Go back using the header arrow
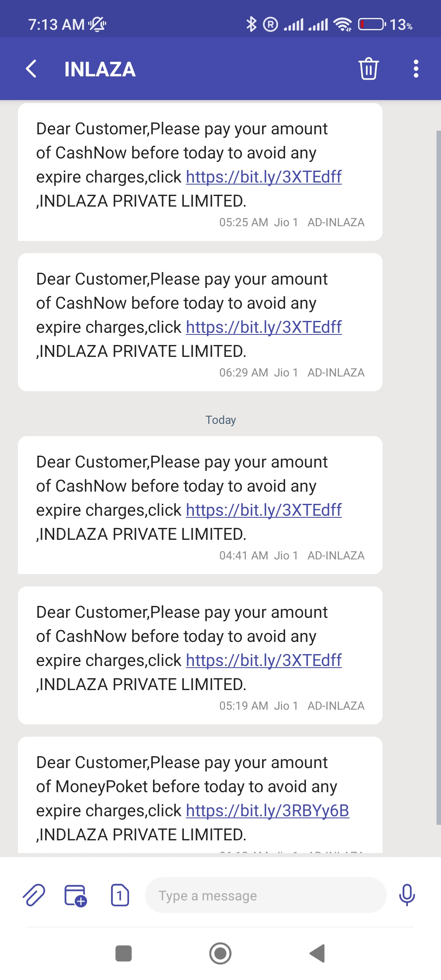 point(31,69)
